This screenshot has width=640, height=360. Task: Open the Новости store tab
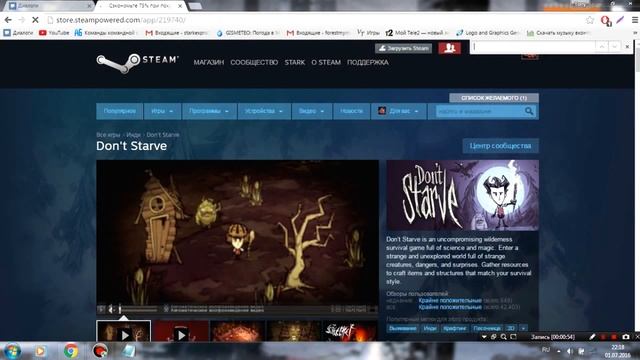351,111
